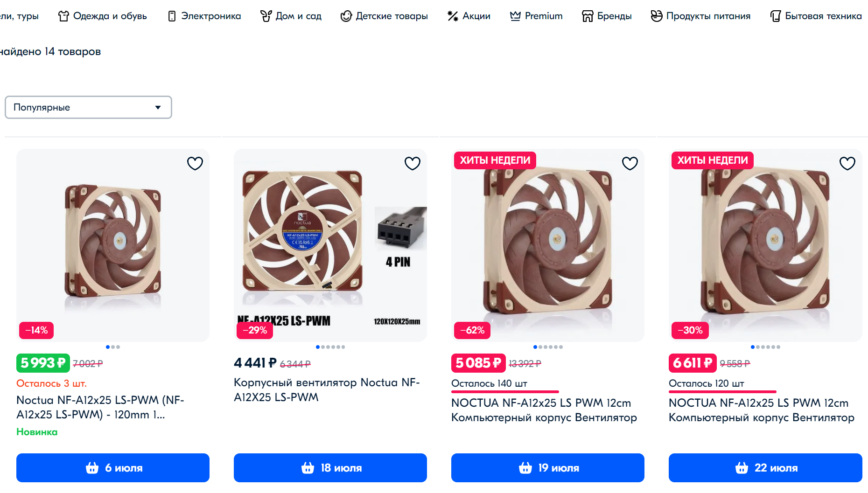This screenshot has height=493, width=868.
Task: Click the image dots under the 5 085 ₽ fan
Action: (x=548, y=347)
